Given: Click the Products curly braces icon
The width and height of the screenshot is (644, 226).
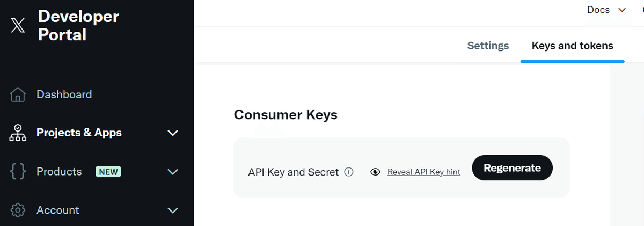Looking at the screenshot, I should (x=18, y=172).
